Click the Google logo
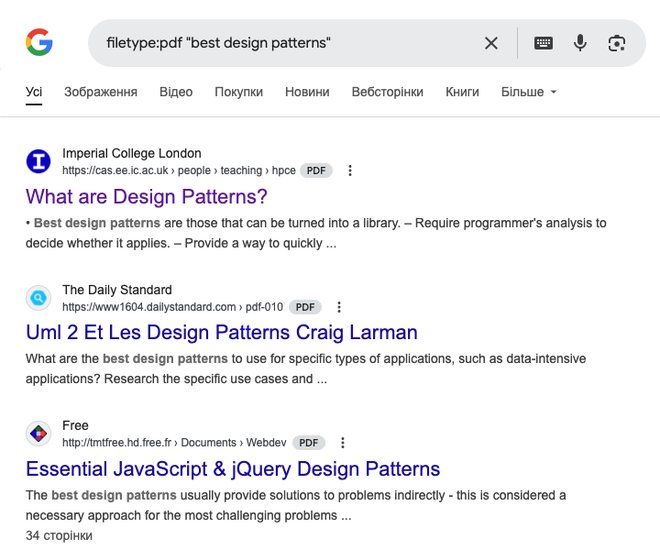The width and height of the screenshot is (660, 550). (39, 43)
